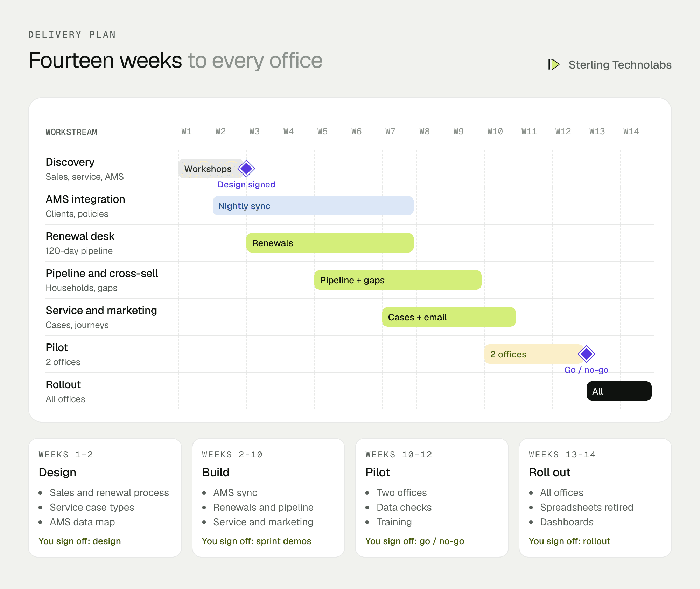This screenshot has height=589, width=700.
Task: Click the Design signed milestone label
Action: (x=246, y=185)
